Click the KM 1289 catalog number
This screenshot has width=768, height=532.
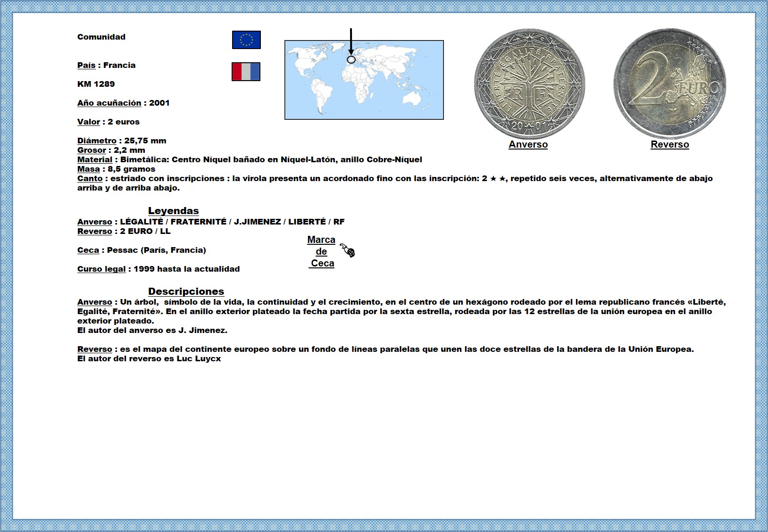coord(96,84)
